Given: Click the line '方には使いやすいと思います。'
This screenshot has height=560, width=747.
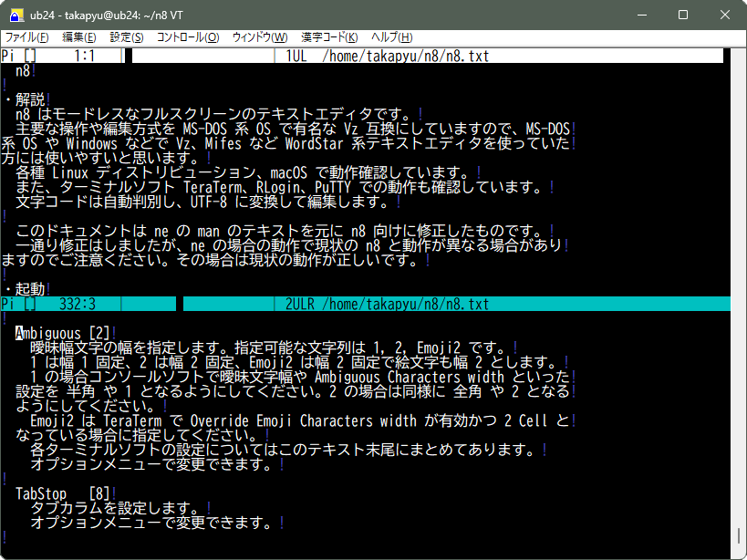Looking at the screenshot, I should click(x=106, y=158).
